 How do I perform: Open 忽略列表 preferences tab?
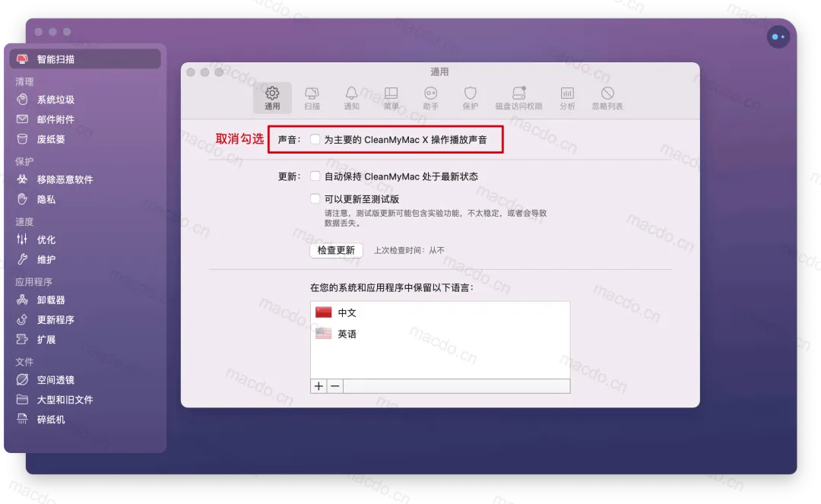click(x=607, y=98)
